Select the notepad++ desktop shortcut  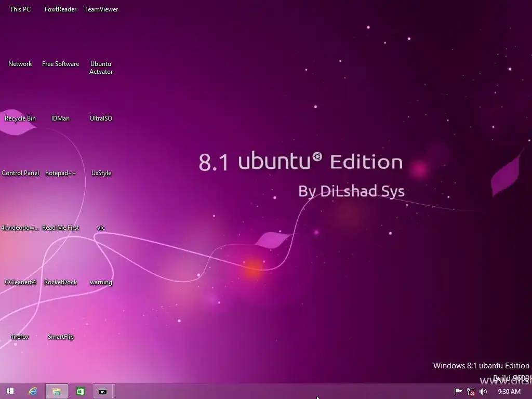pyautogui.click(x=60, y=173)
